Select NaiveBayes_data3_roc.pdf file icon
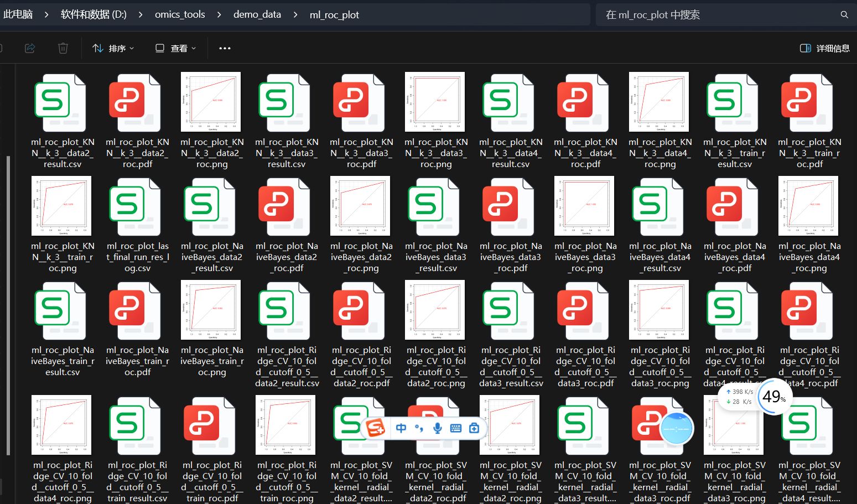Screen dimensions: 857x504 (x=509, y=207)
